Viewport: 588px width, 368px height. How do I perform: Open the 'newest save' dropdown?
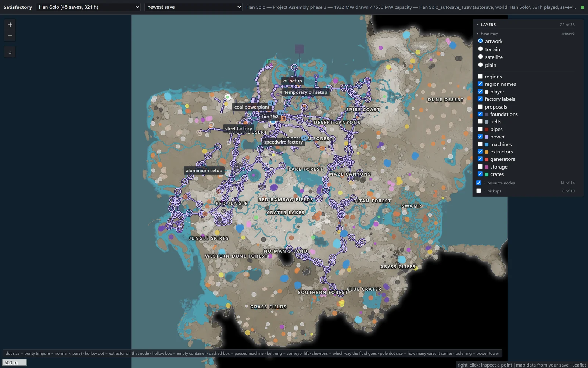(x=193, y=7)
